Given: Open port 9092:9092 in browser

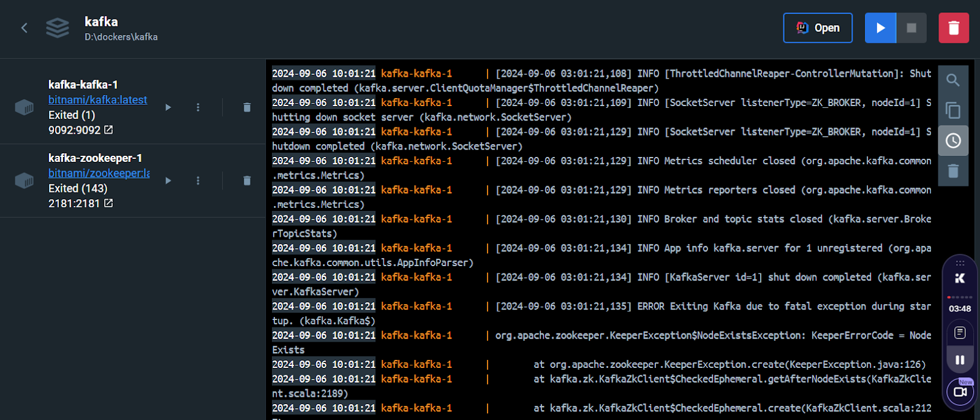Looking at the screenshot, I should 81,130.
